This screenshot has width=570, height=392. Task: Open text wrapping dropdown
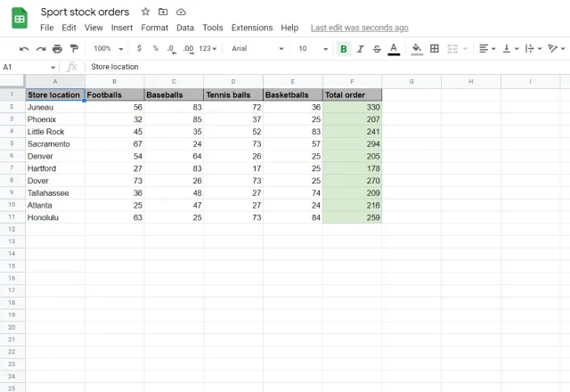pyautogui.click(x=533, y=48)
